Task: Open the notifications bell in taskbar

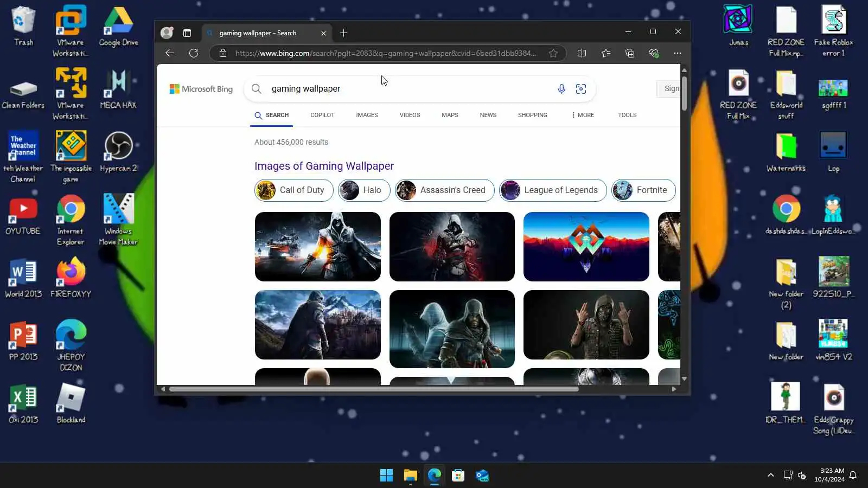Action: click(x=853, y=476)
